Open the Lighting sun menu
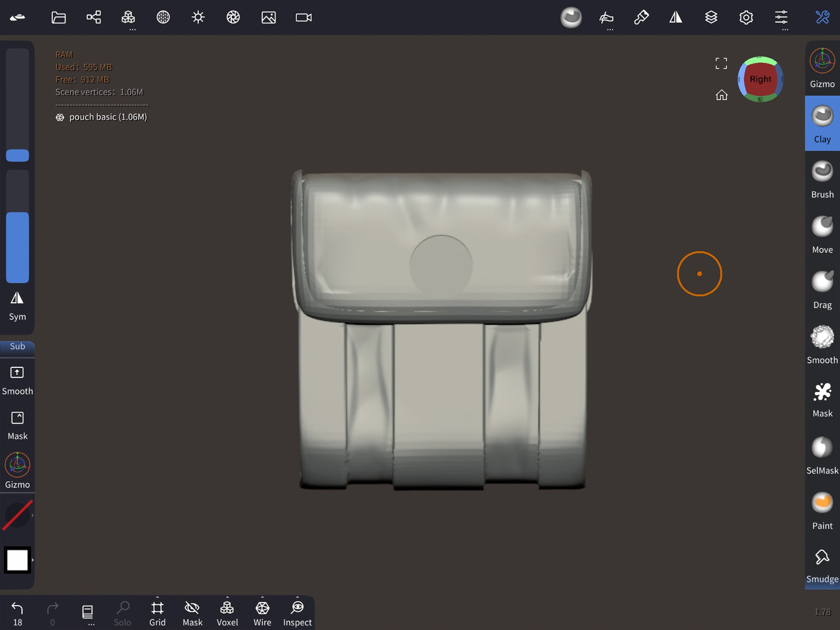The image size is (840, 630). tap(198, 17)
